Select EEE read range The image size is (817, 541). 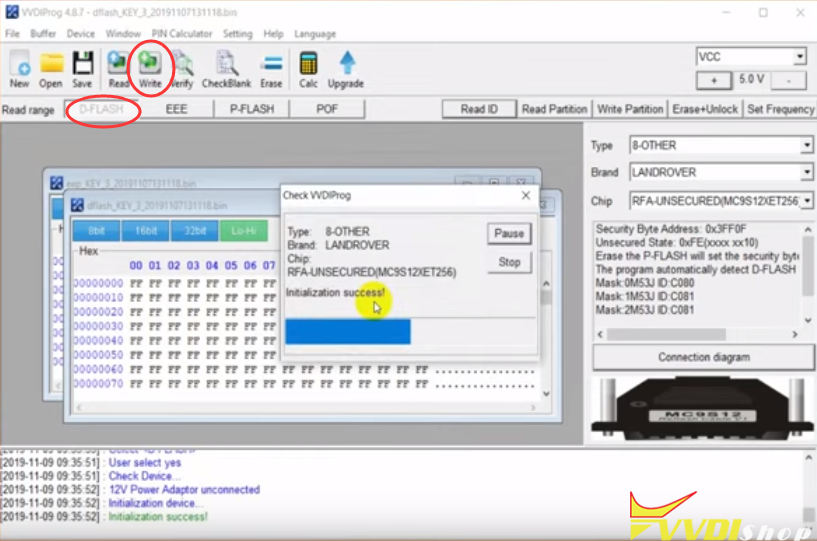click(176, 109)
